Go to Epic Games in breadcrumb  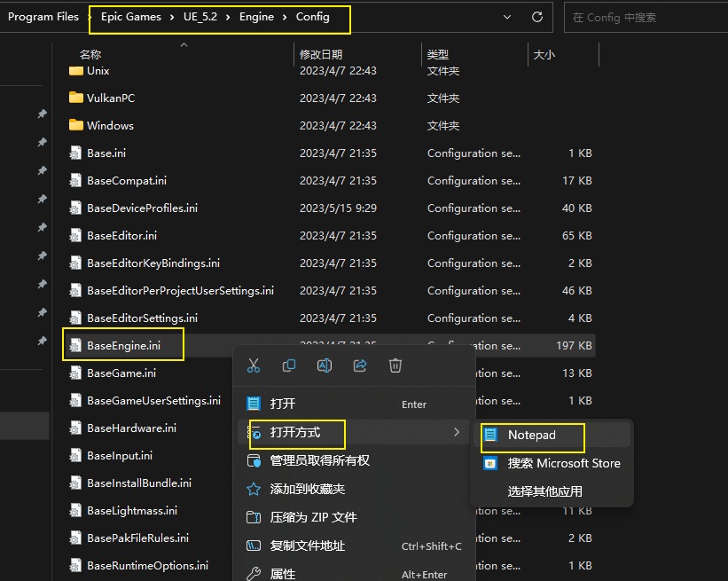(131, 17)
